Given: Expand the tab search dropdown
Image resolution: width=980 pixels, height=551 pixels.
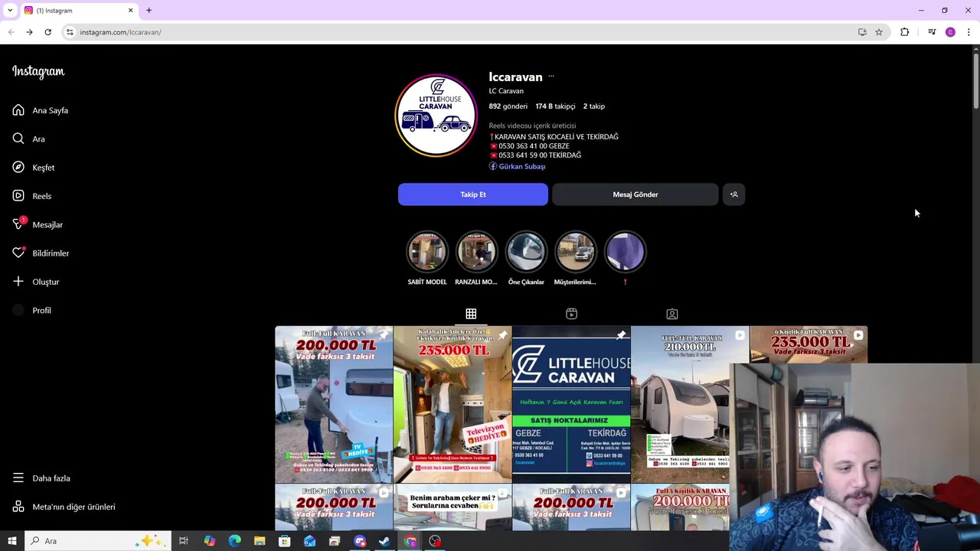Looking at the screenshot, I should [x=9, y=11].
